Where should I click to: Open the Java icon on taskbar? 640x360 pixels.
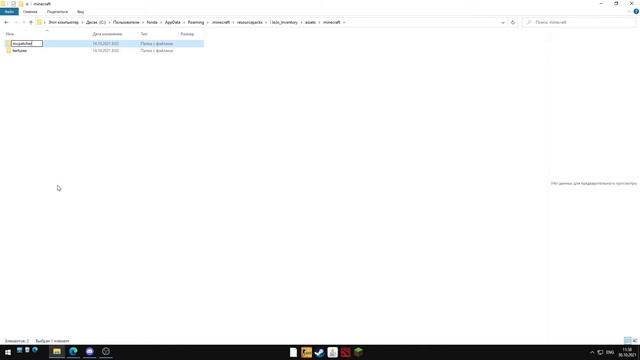point(333,352)
